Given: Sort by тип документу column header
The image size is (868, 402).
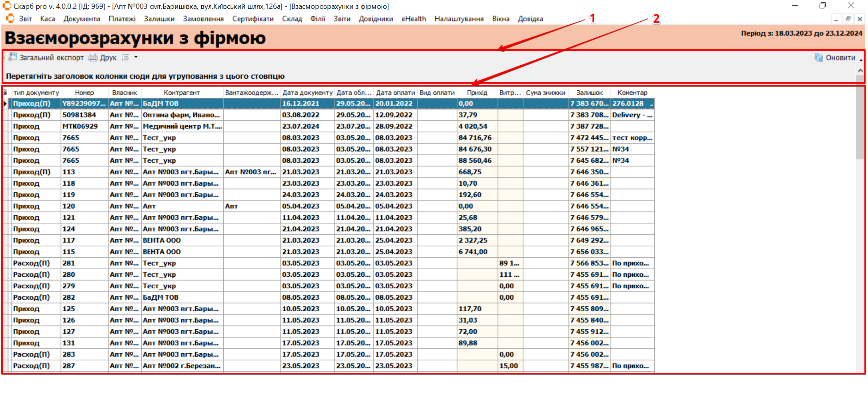Looking at the screenshot, I should click(36, 92).
